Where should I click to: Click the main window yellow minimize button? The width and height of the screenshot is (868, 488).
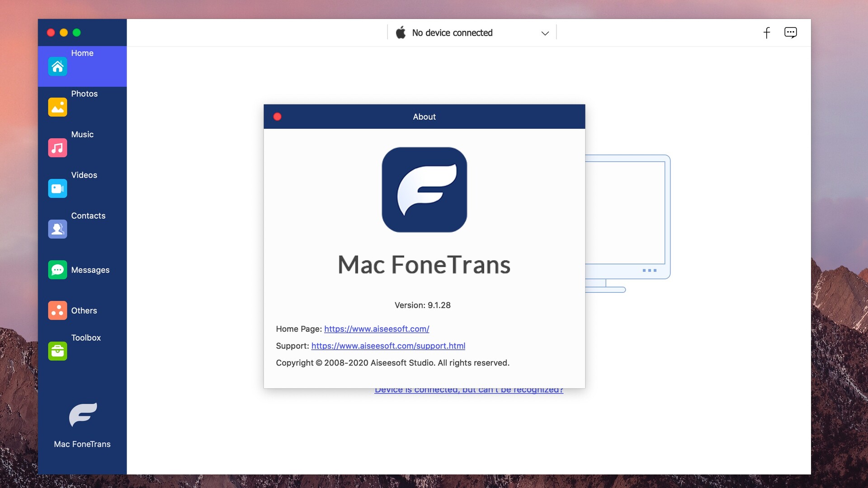(64, 33)
